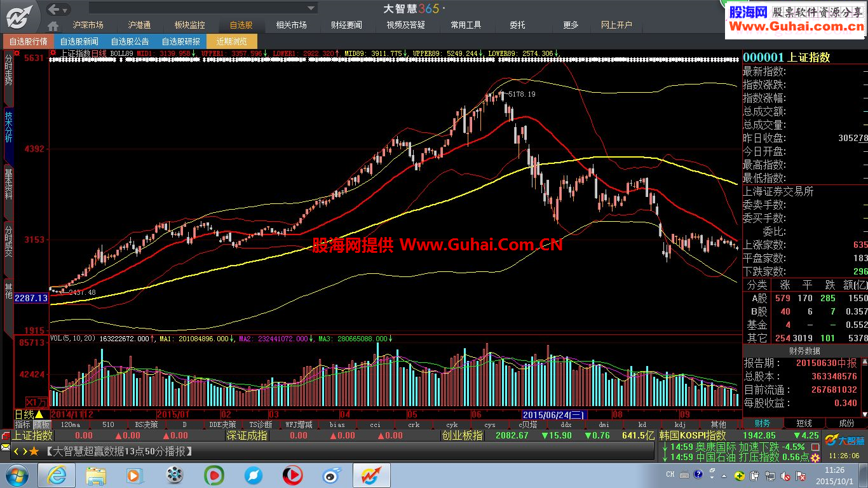Select the 自选股 menu item

[x=241, y=25]
